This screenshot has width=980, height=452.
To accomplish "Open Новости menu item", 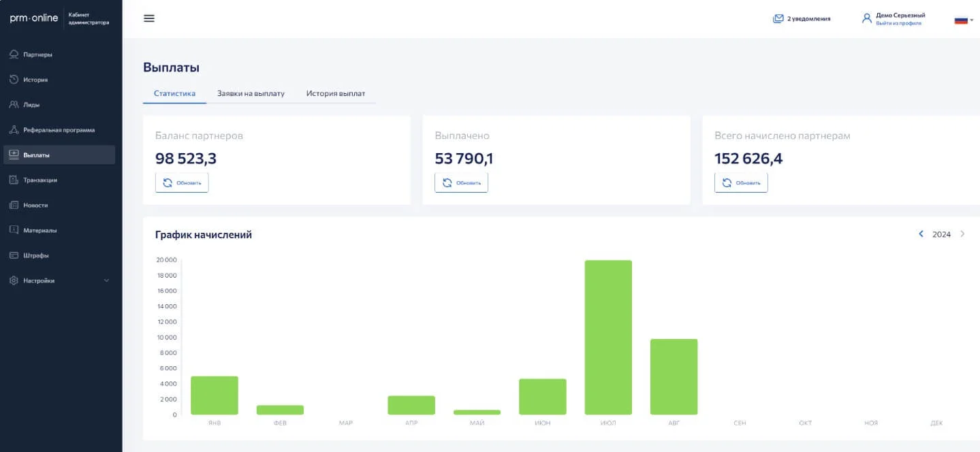I will coord(59,205).
